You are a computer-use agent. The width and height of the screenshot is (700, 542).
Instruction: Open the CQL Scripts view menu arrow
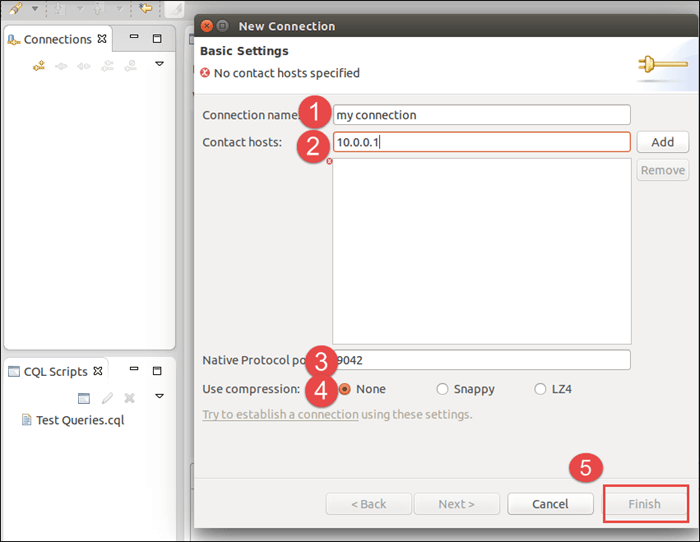[x=159, y=397]
